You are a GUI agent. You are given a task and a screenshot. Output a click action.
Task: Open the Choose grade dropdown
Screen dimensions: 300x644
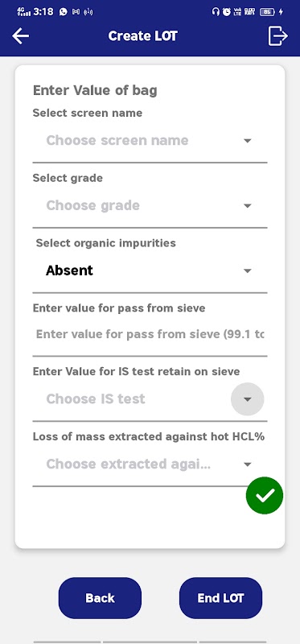click(x=150, y=206)
